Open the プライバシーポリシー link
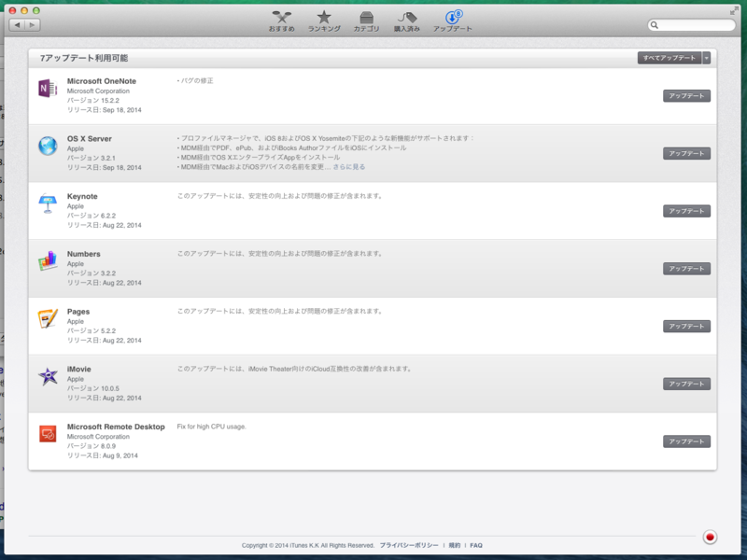This screenshot has height=560, width=747. coord(409,545)
